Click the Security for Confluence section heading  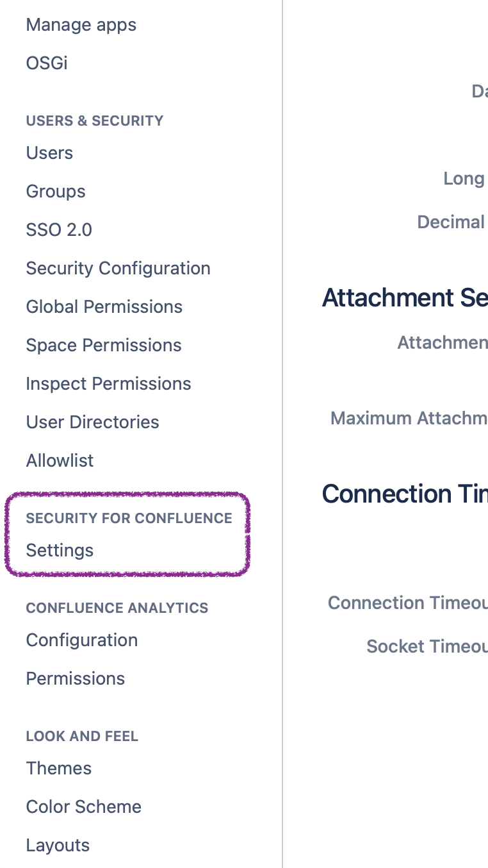[x=129, y=519]
